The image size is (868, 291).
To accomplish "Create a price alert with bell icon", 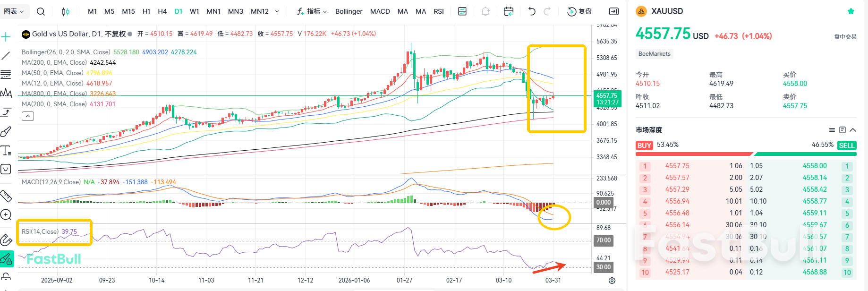I will click(x=485, y=11).
